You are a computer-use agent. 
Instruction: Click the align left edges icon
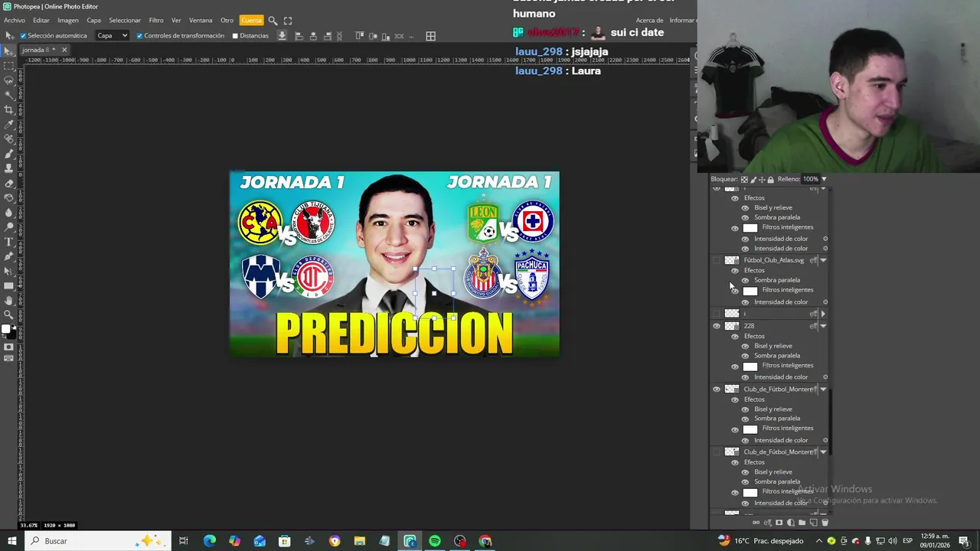[299, 36]
